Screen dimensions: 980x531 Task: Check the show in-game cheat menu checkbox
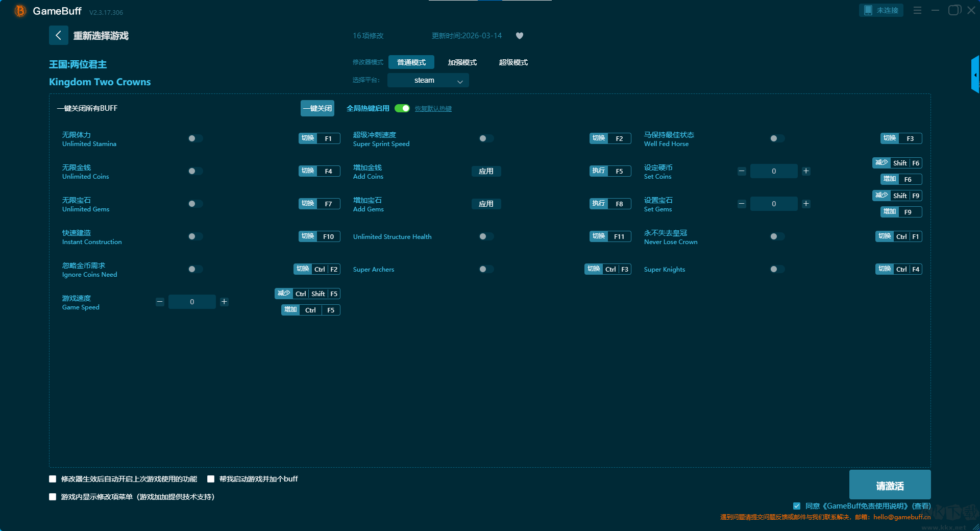pyautogui.click(x=53, y=497)
